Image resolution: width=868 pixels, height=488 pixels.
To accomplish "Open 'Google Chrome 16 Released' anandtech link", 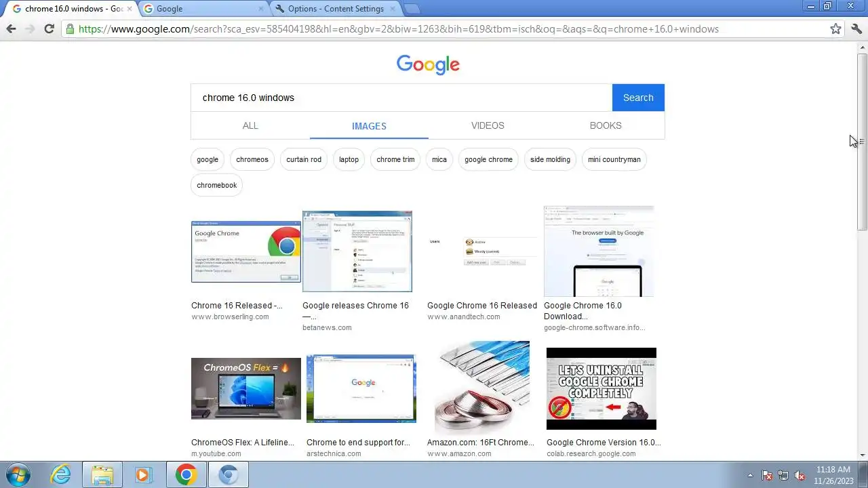I will (x=482, y=306).
